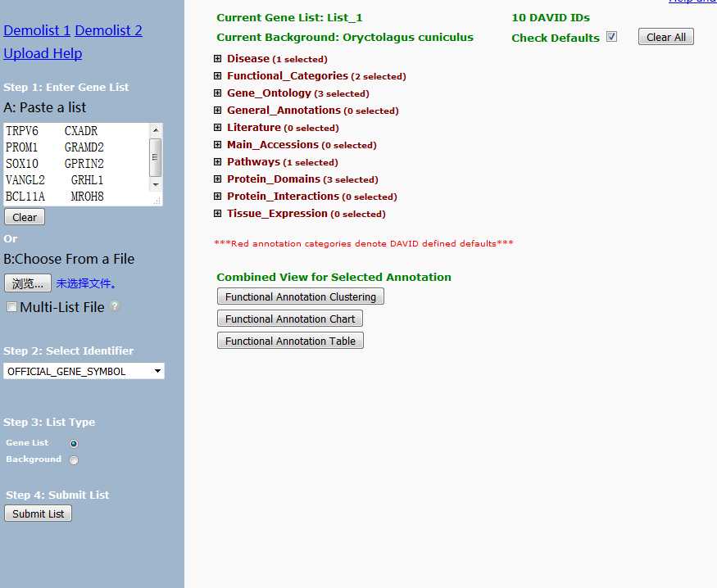Screen dimensions: 717x588
Task: Expand the Pathways category
Action: (218, 161)
